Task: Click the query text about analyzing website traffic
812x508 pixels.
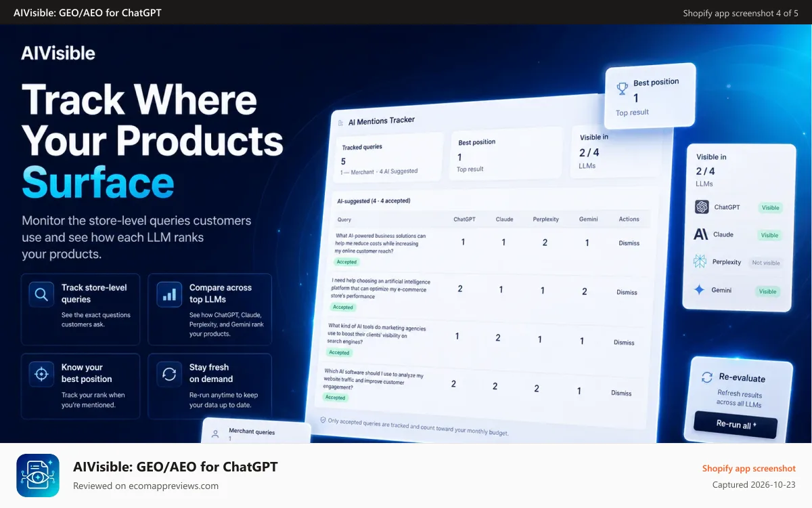Action: [x=374, y=381]
